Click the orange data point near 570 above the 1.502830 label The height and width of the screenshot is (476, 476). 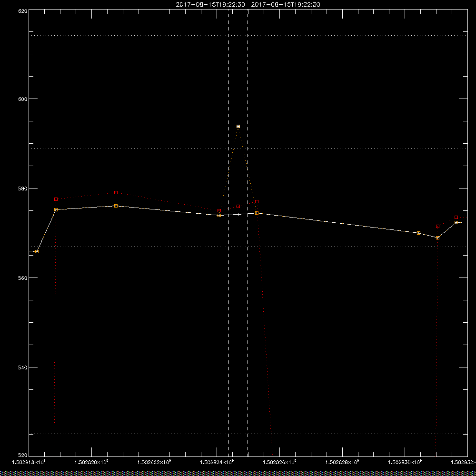click(x=418, y=233)
